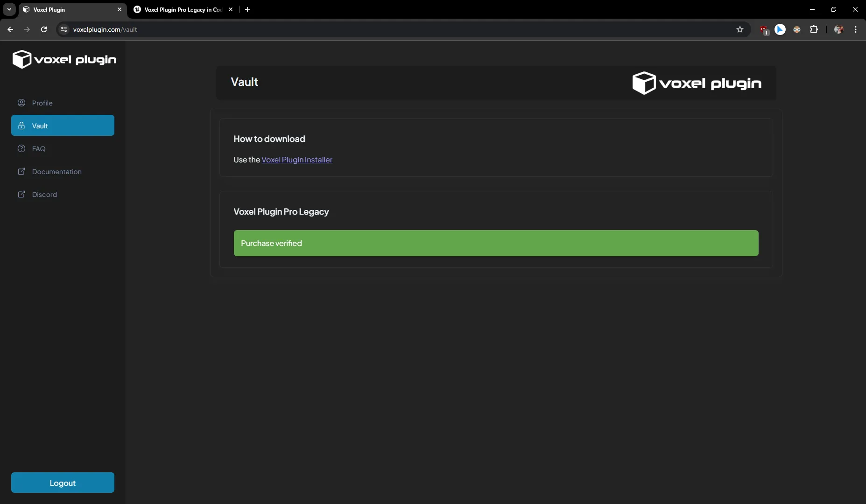Open Discord external link in sidebar

[44, 194]
